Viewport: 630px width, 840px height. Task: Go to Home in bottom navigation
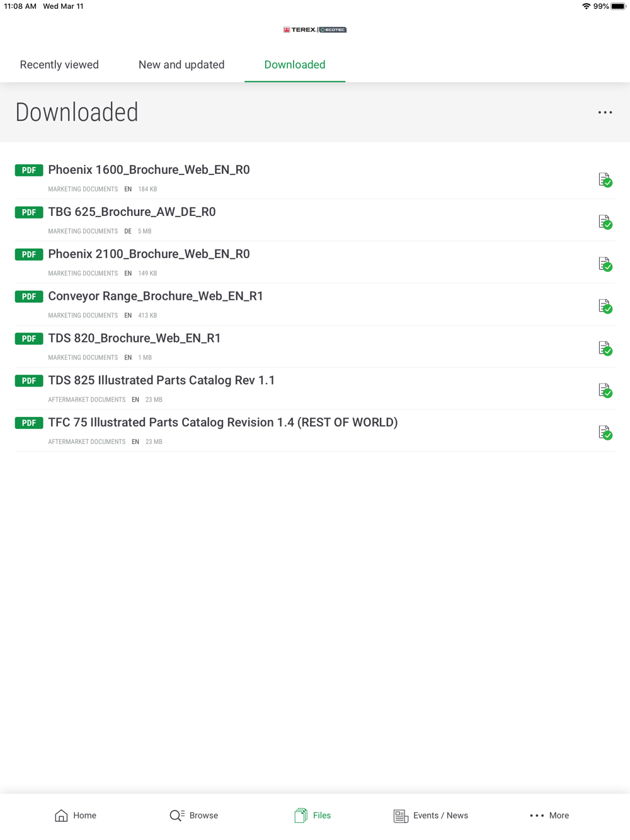click(x=76, y=815)
